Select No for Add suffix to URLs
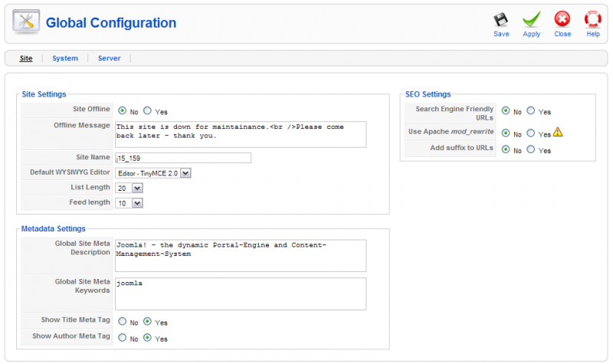Viewport: 613px width, 364px height. click(x=506, y=149)
